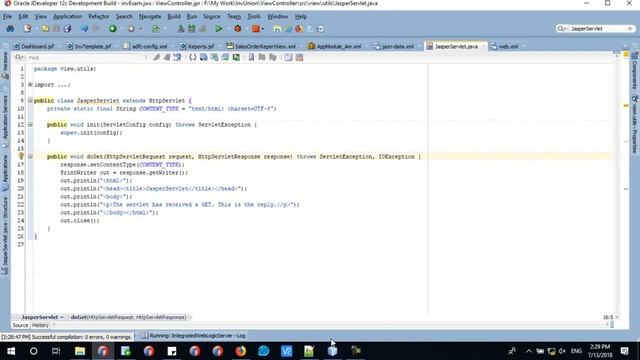Image resolution: width=640 pixels, height=360 pixels.
Task: Open search options dropdown in the Find field
Action: point(19,58)
